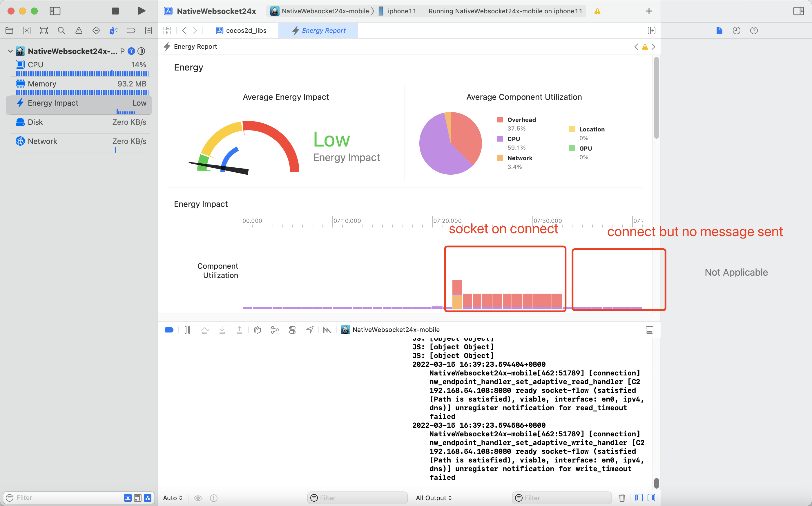
Task: Clear the console with trash button
Action: 622,498
